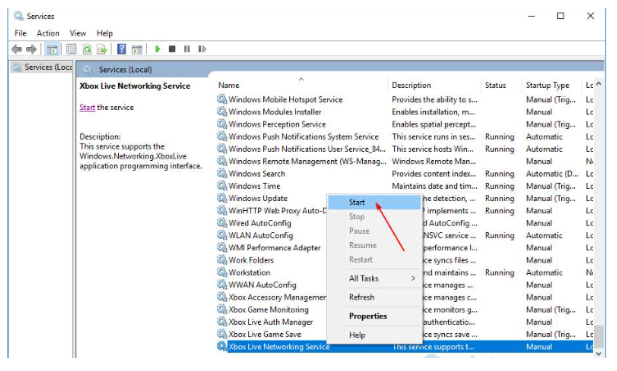
Task: Open the toolbar Properties sheet icon
Action: [x=71, y=49]
